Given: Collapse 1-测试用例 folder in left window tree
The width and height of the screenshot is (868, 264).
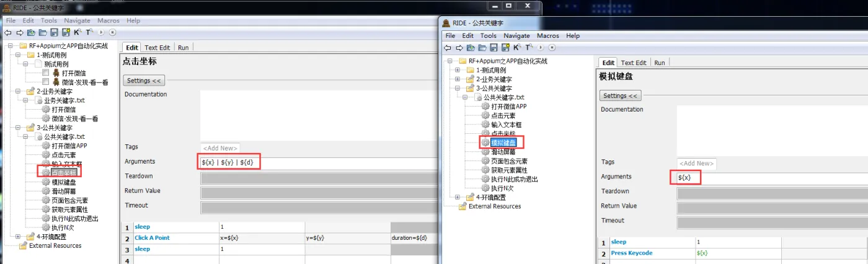Looking at the screenshot, I should pos(18,55).
